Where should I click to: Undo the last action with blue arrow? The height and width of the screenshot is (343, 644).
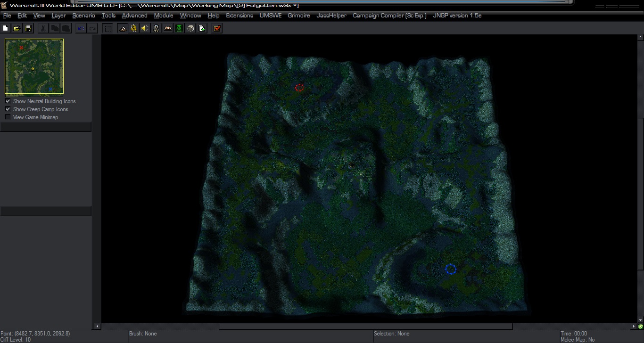pos(81,28)
